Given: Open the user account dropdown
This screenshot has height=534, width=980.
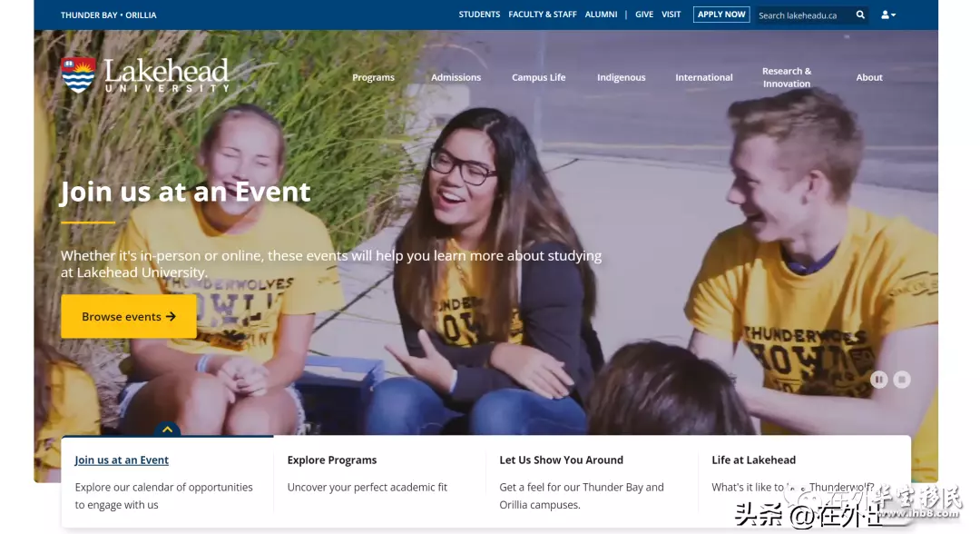Looking at the screenshot, I should click(x=888, y=15).
